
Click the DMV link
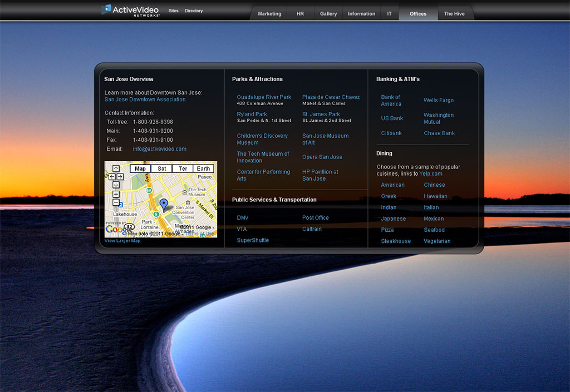pos(243,218)
